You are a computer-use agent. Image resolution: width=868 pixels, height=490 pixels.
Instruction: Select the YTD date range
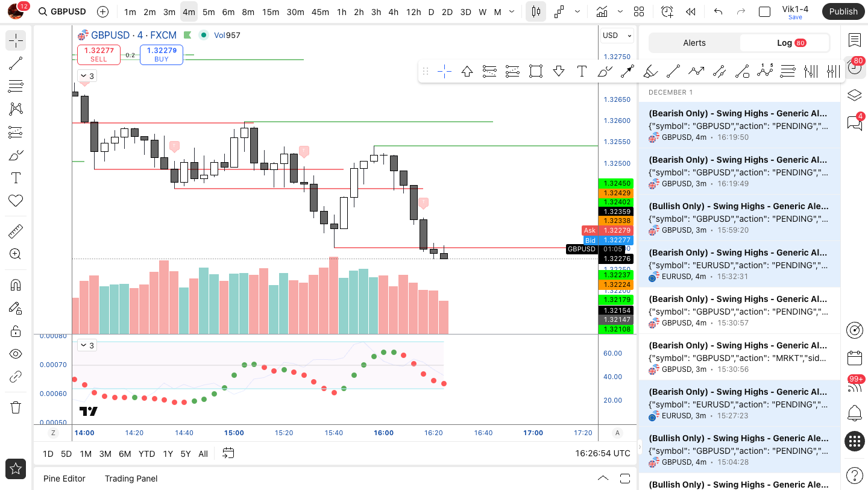pyautogui.click(x=146, y=454)
